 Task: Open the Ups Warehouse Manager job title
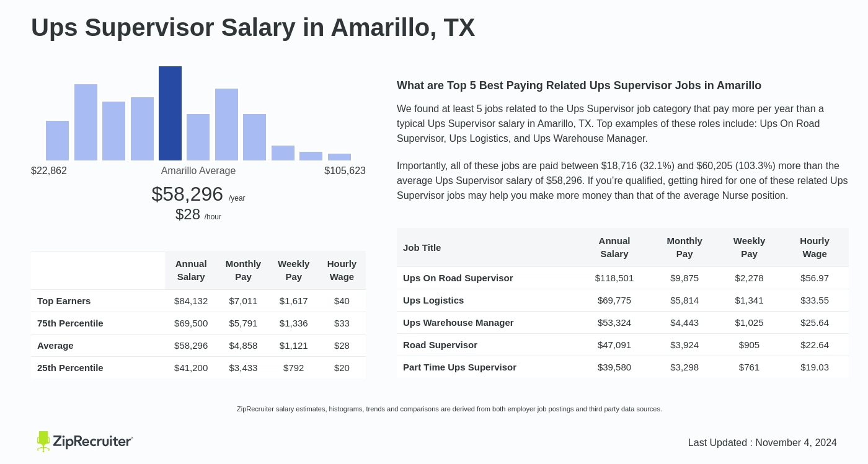(x=458, y=322)
